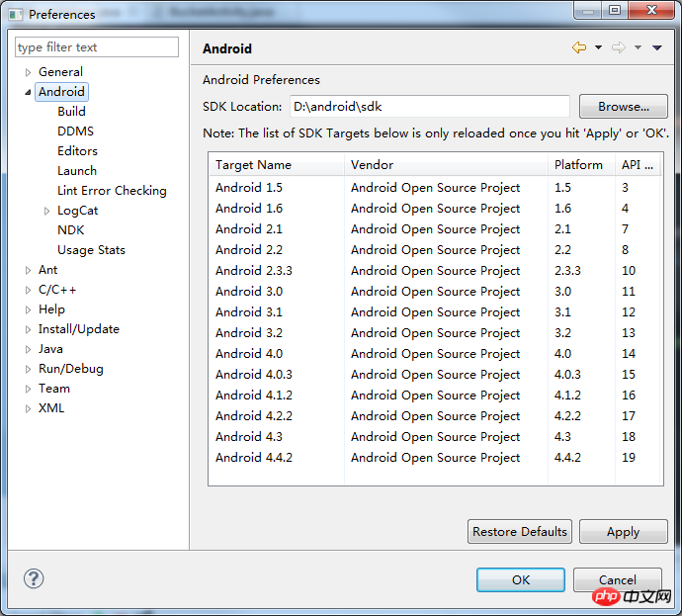Sort by the API column header
Viewport: 682px width, 616px height.
pos(639,164)
